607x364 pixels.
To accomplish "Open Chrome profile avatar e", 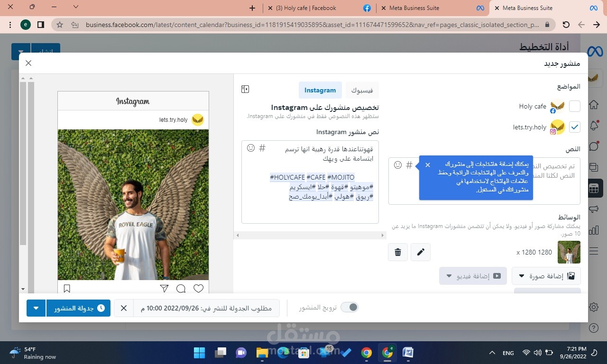I will click(x=26, y=25).
